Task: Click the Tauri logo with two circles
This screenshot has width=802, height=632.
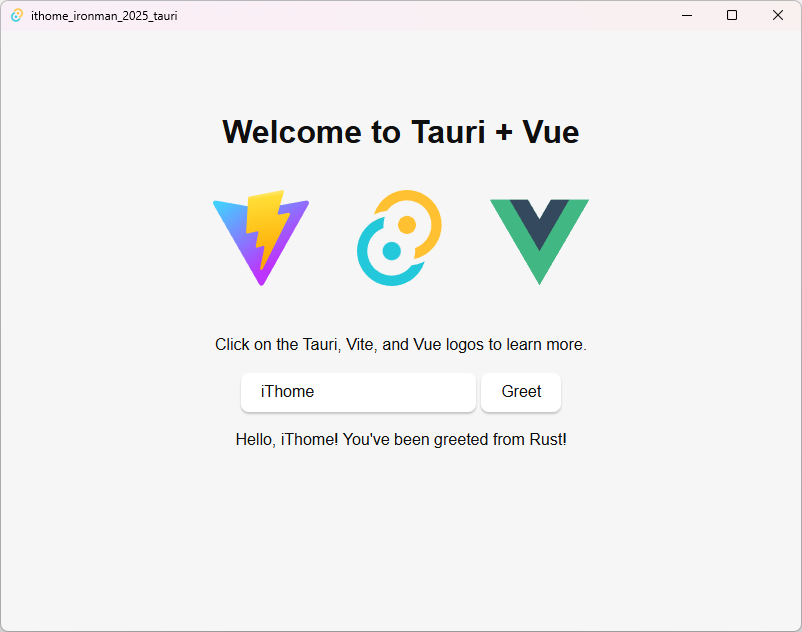Action: pyautogui.click(x=399, y=238)
